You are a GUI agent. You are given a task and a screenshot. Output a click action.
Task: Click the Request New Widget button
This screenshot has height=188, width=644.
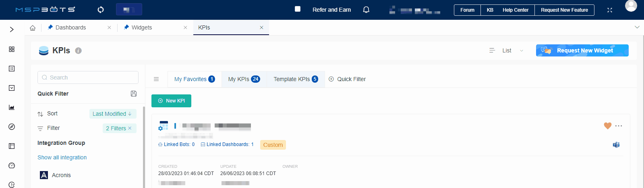[582, 50]
